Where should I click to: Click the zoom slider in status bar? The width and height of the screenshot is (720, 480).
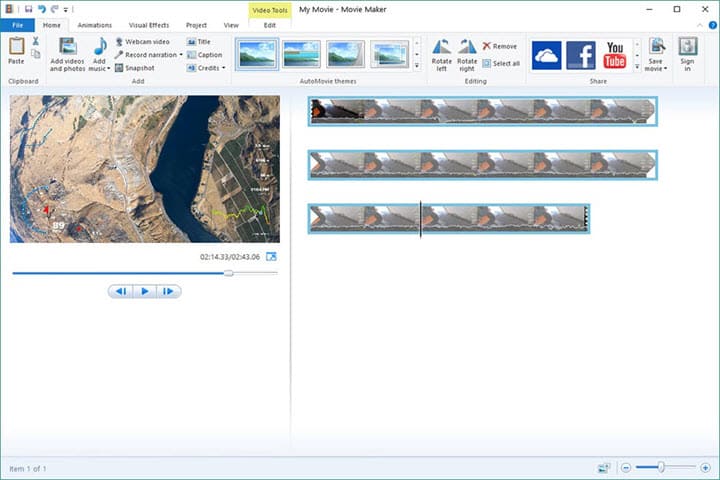[x=661, y=467]
